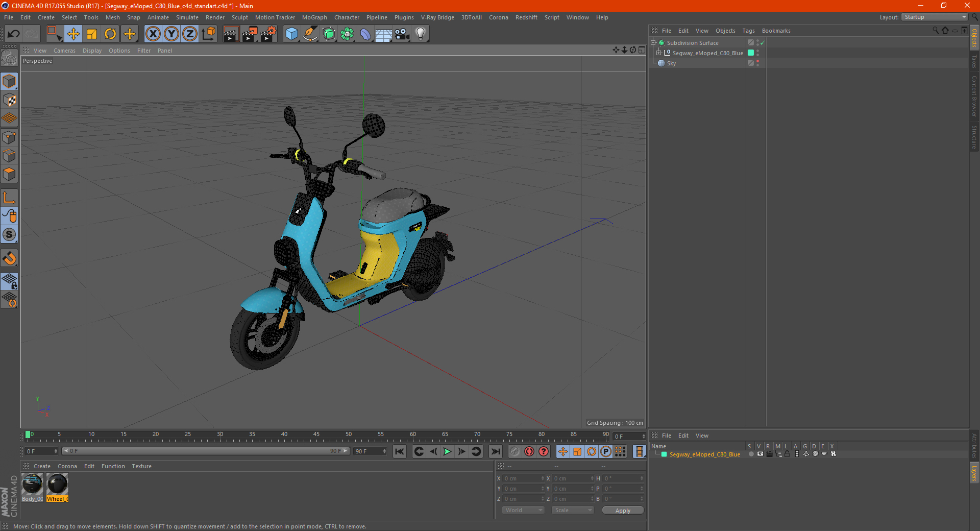Toggle layer solo for Segway_eMoped_C80_Blue layer
Image resolution: width=980 pixels, height=531 pixels.
(751, 454)
